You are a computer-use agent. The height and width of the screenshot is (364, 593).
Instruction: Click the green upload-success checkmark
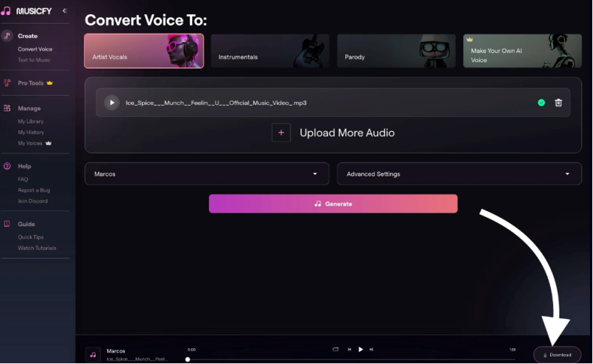click(x=541, y=103)
